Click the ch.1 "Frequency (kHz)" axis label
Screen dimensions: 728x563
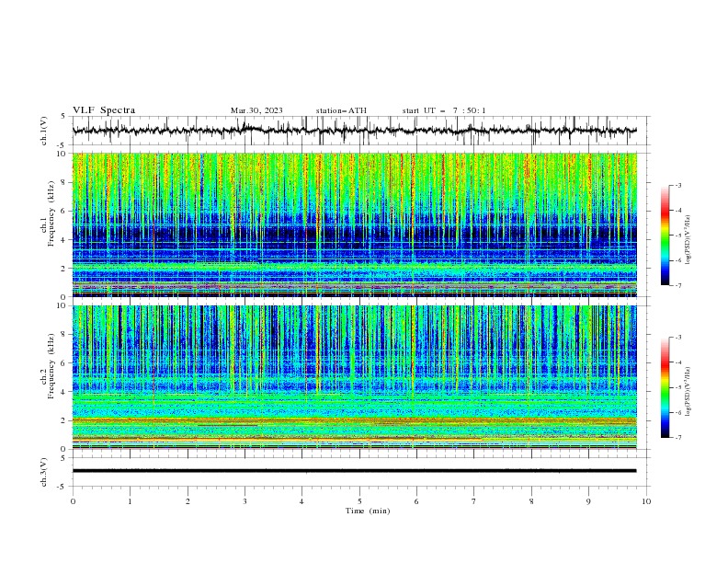tap(51, 213)
